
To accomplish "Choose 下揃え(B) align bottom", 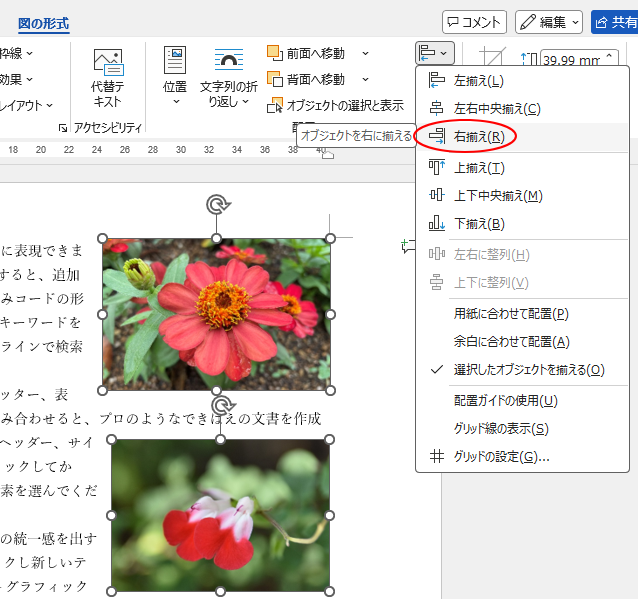I will 522,224.
